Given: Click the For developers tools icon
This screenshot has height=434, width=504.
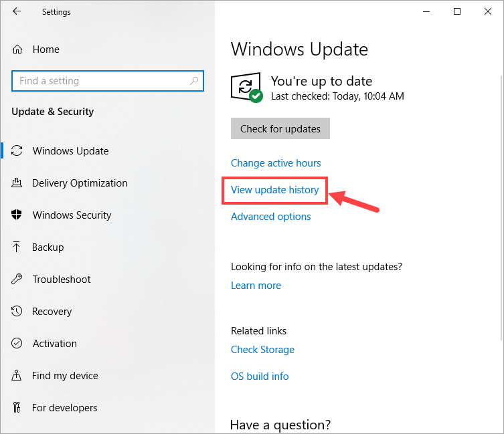Looking at the screenshot, I should tap(17, 407).
